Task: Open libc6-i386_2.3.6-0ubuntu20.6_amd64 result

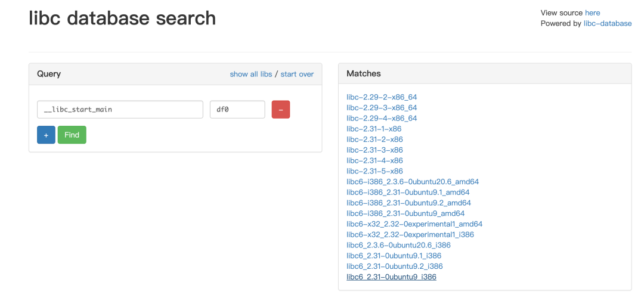Action: (413, 182)
